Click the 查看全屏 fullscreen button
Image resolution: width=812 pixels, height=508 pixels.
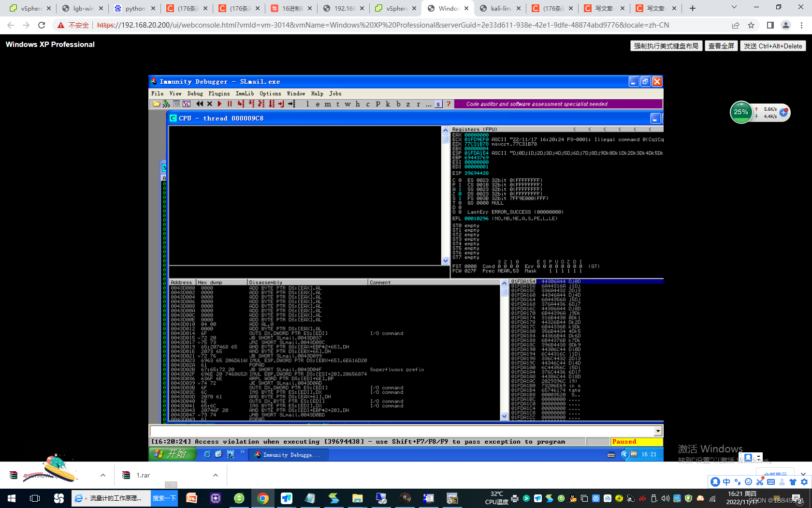coord(721,46)
